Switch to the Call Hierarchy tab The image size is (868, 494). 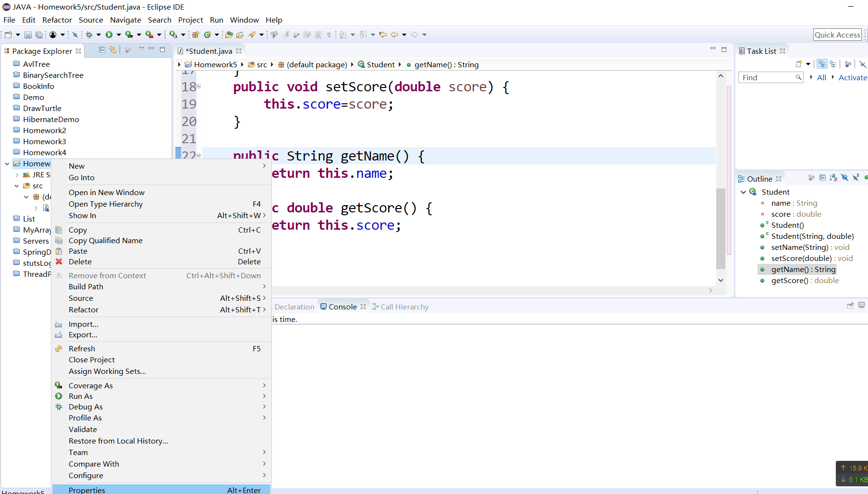400,307
